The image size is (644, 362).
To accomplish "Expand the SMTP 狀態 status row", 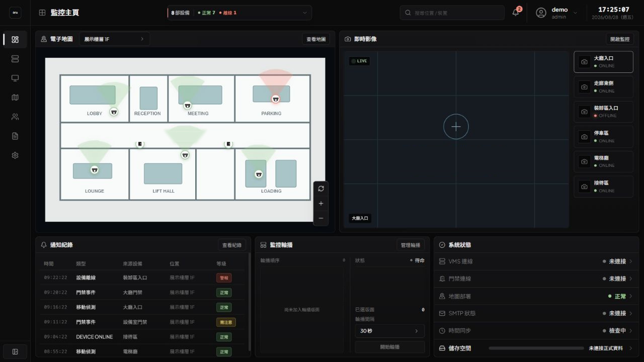I will 536,313.
